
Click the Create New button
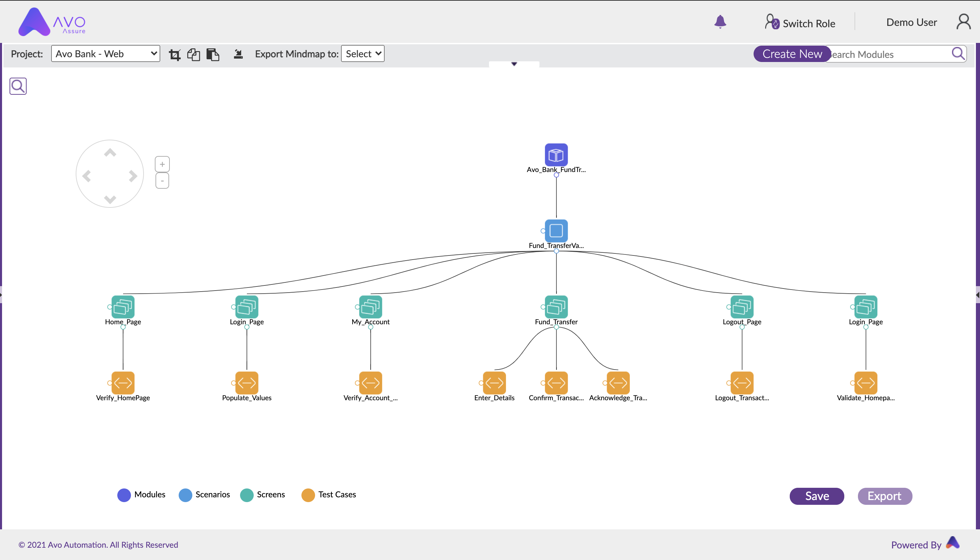792,54
